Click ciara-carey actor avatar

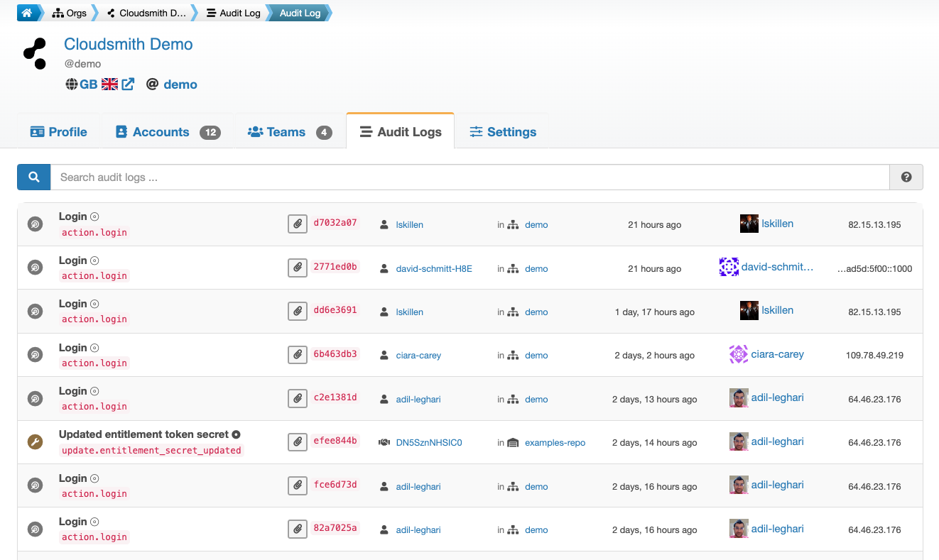tap(739, 354)
